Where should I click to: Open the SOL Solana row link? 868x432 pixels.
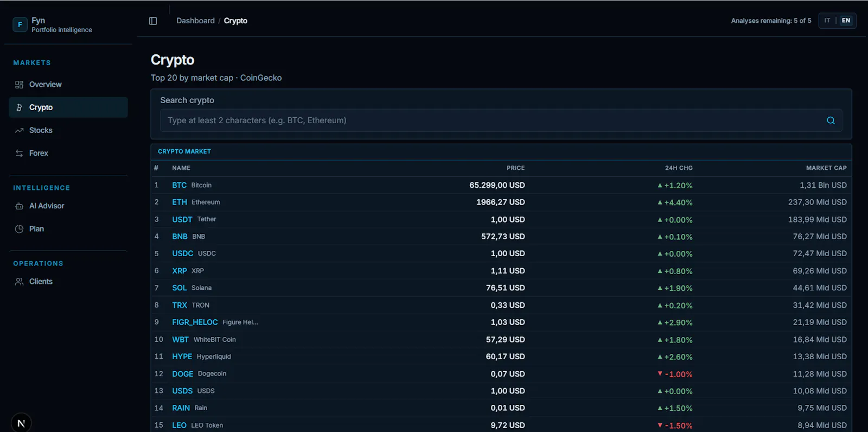[x=192, y=288]
